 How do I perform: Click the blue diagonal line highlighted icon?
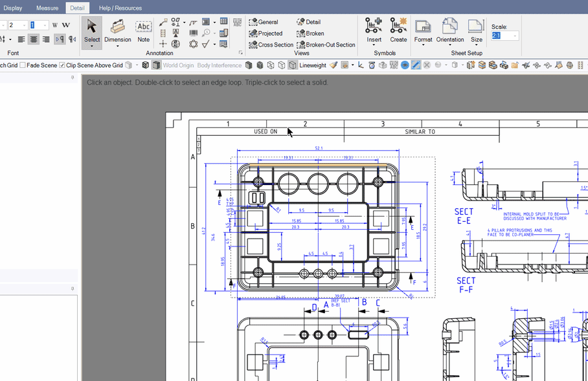(416, 65)
